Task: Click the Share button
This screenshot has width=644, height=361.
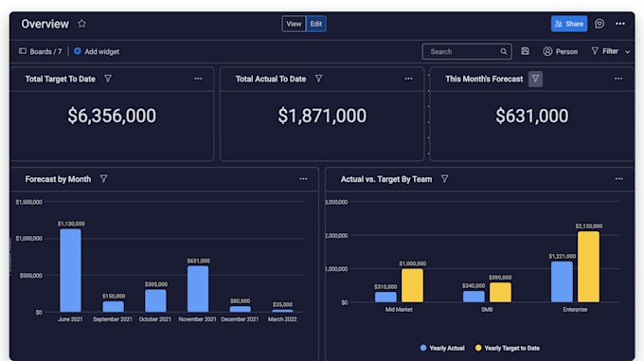Action: coord(569,24)
